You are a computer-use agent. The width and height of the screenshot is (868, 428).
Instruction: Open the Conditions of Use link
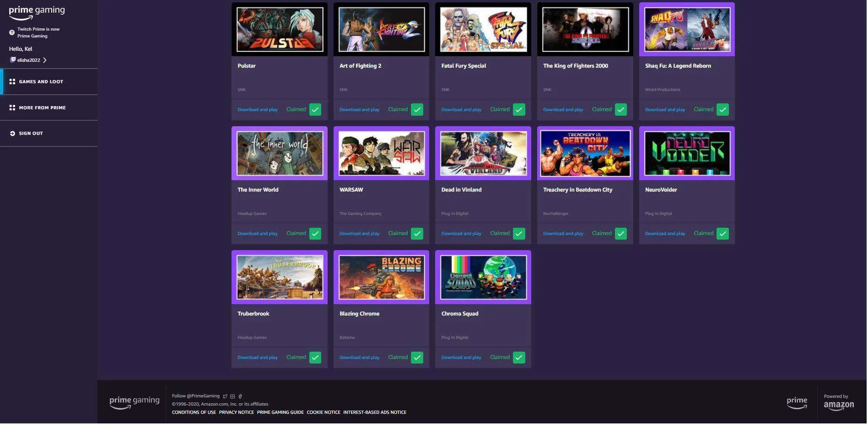(x=194, y=412)
